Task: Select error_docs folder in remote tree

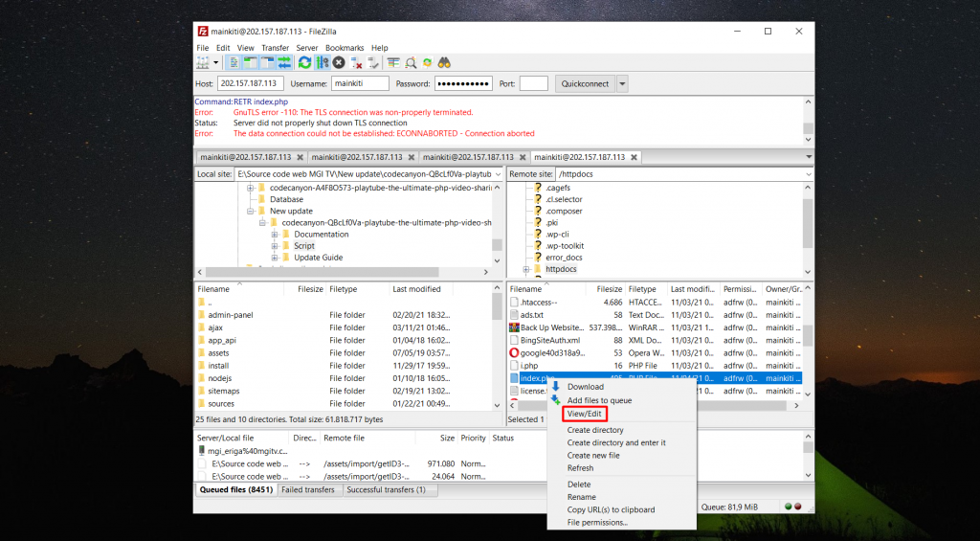Action: click(x=564, y=257)
